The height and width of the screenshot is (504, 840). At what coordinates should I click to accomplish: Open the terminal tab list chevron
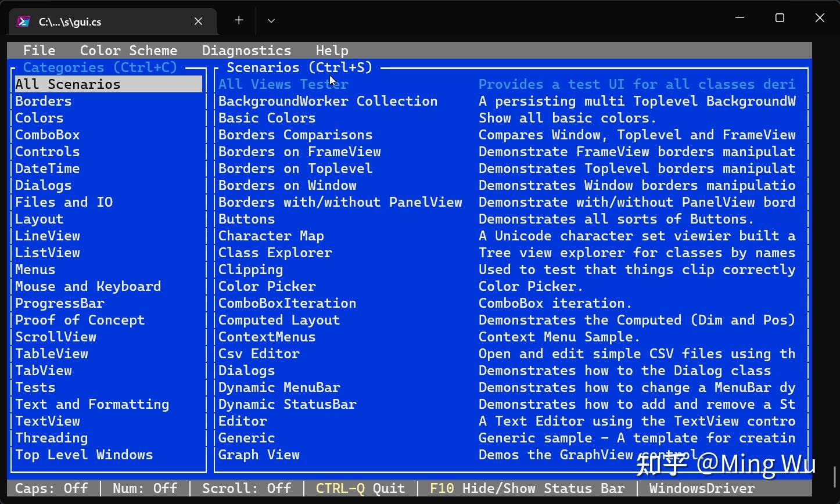pyautogui.click(x=271, y=20)
